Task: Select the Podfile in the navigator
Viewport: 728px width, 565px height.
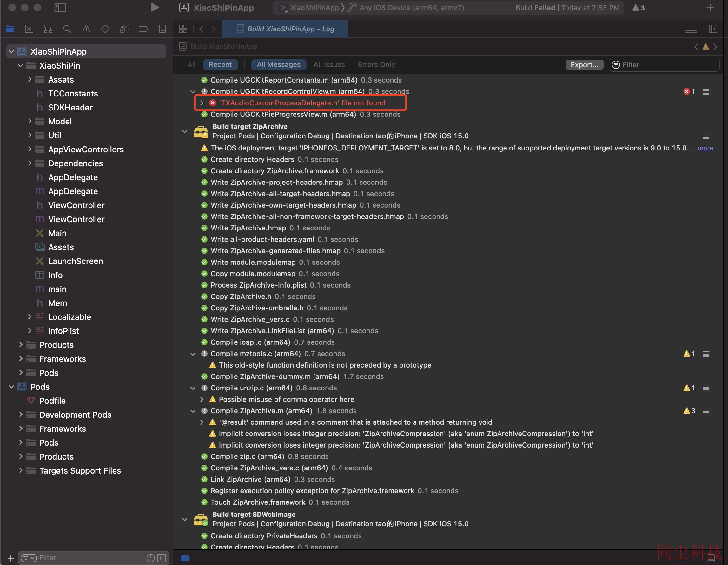Action: click(53, 401)
